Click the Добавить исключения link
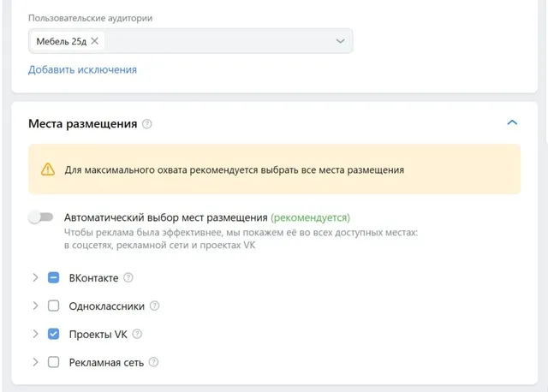Screen dimensions: 548x392 [82, 69]
